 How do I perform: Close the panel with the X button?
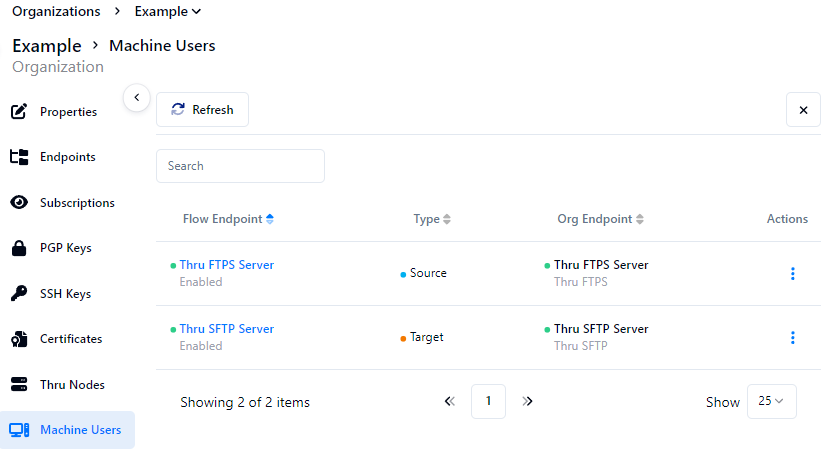point(802,110)
